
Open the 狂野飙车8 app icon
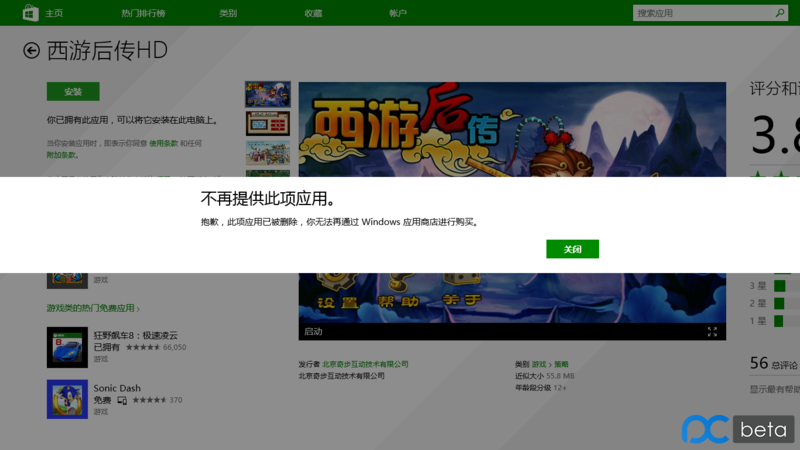[67, 347]
